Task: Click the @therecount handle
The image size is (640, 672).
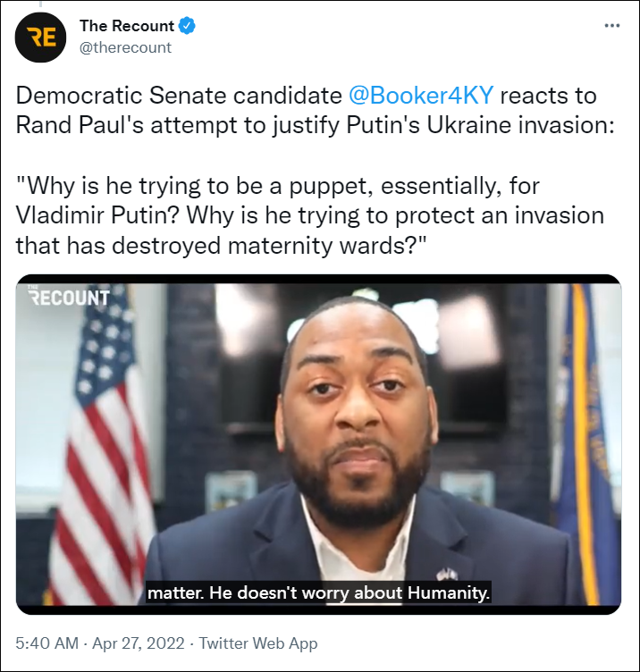Action: pos(126,47)
